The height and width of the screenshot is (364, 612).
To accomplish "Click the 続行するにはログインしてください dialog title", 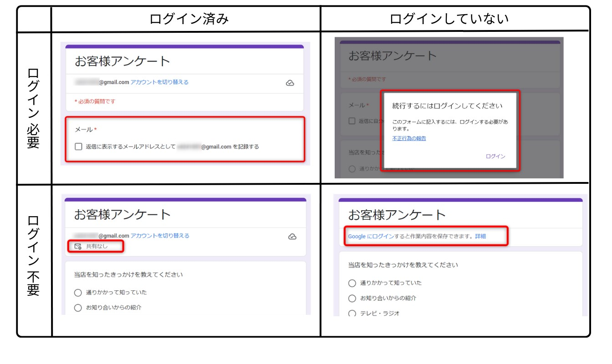I will [447, 106].
